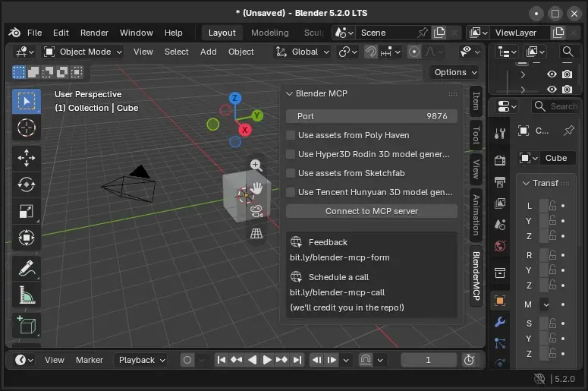
Task: Enable Use Hyper3D Rodin 3D model generation
Action: [x=291, y=154]
